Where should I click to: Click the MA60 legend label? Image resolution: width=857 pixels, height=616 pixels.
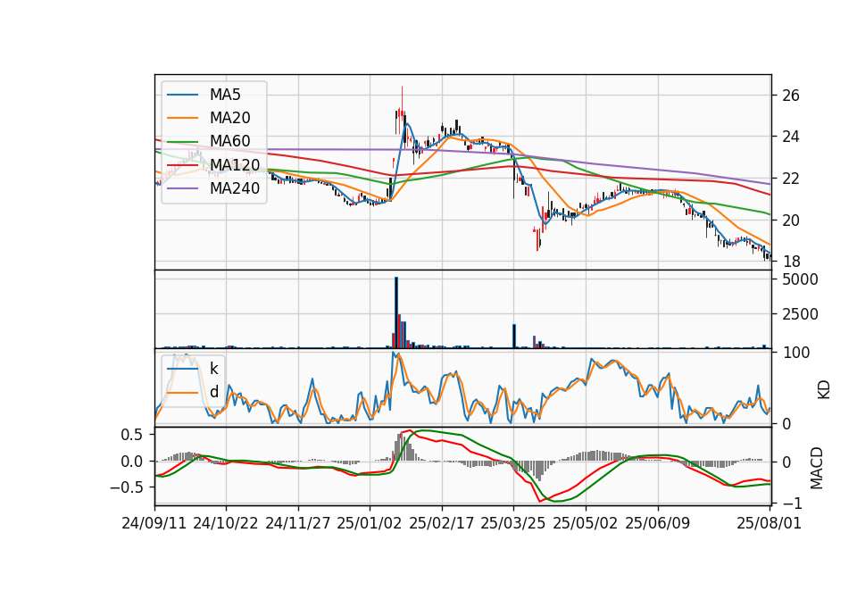[x=229, y=141]
